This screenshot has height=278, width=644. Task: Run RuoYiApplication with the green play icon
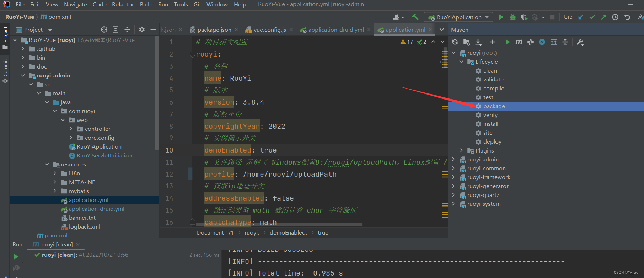[501, 17]
